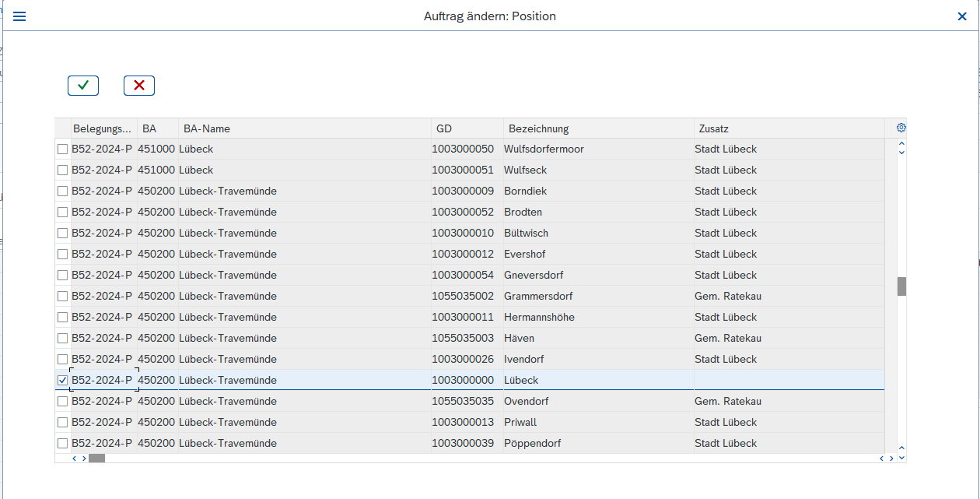Cancel with the red X button
Viewport: 980px width, 499px height.
139,86
